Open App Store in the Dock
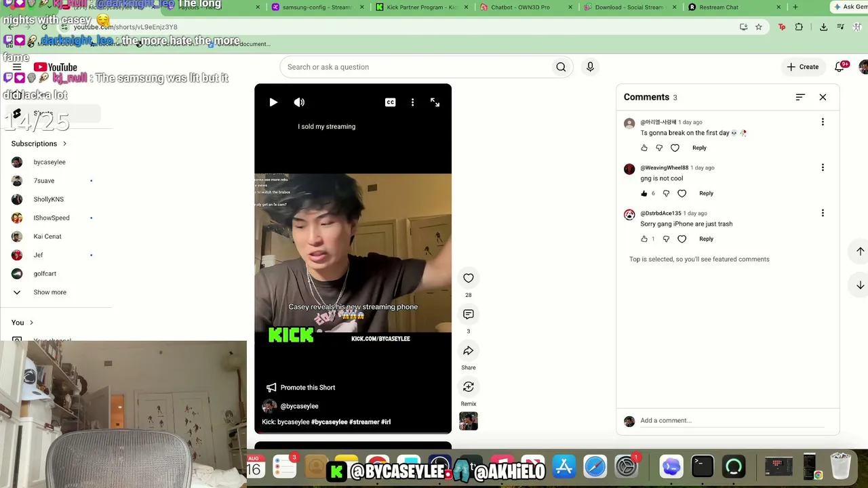The image size is (868, 488). 564,467
